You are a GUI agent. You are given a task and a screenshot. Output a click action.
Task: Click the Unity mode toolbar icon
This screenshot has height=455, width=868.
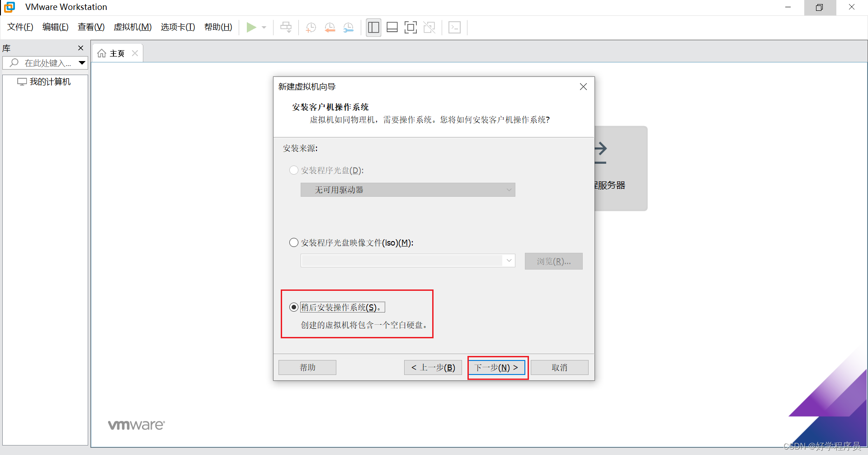(429, 28)
